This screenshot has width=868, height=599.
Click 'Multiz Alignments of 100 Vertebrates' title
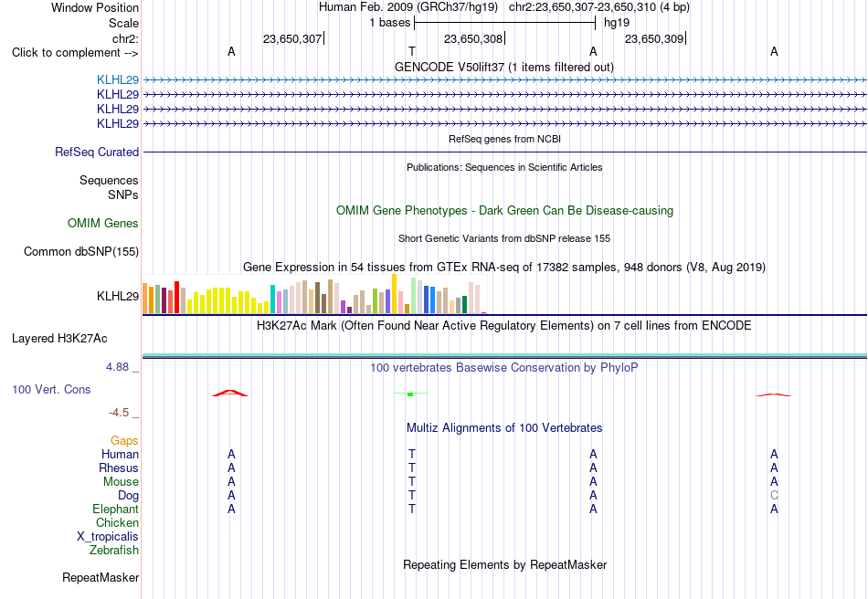click(504, 428)
